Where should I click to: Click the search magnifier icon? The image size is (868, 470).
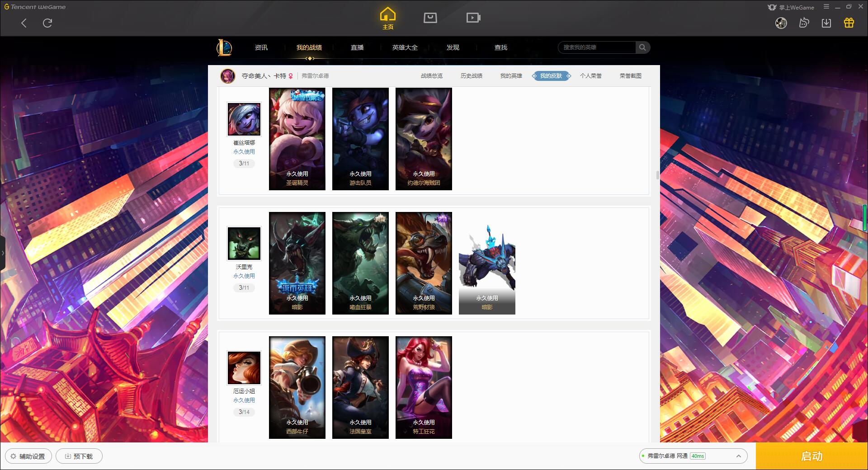[x=642, y=47]
